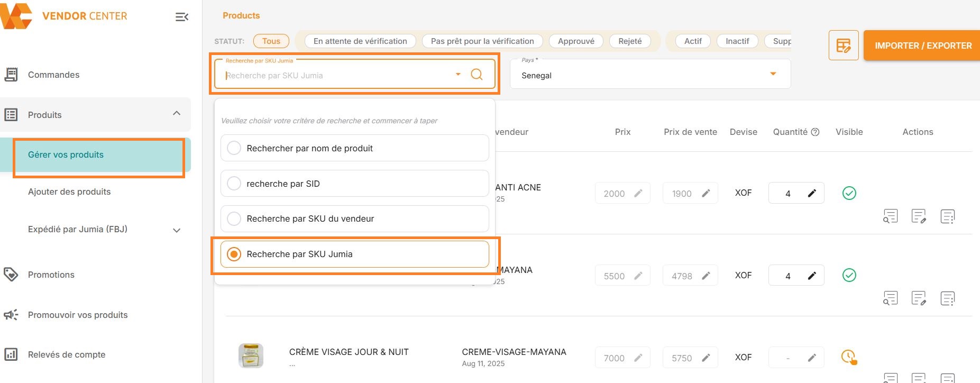This screenshot has width=980, height=383.
Task: Collapse the Produits sidebar section chevron
Action: point(177,113)
